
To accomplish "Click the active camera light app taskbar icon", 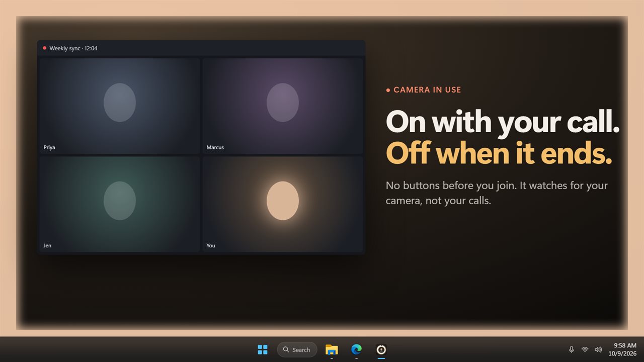I will 381,349.
